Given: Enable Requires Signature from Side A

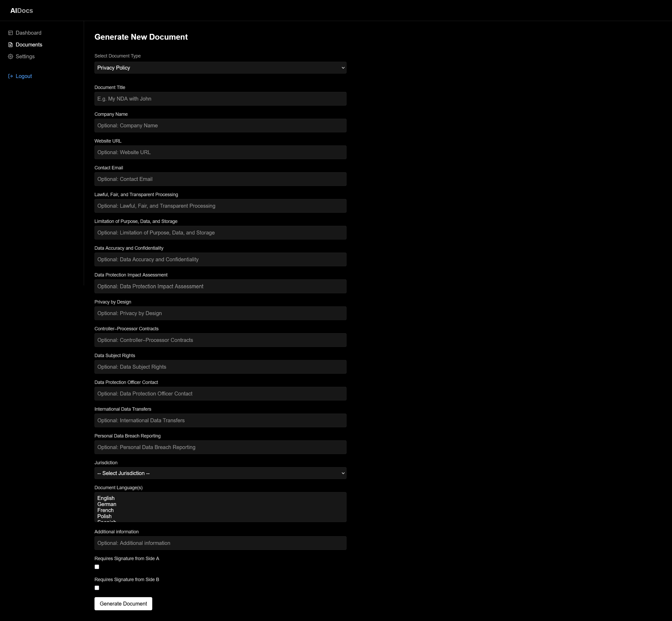Looking at the screenshot, I should click(97, 567).
